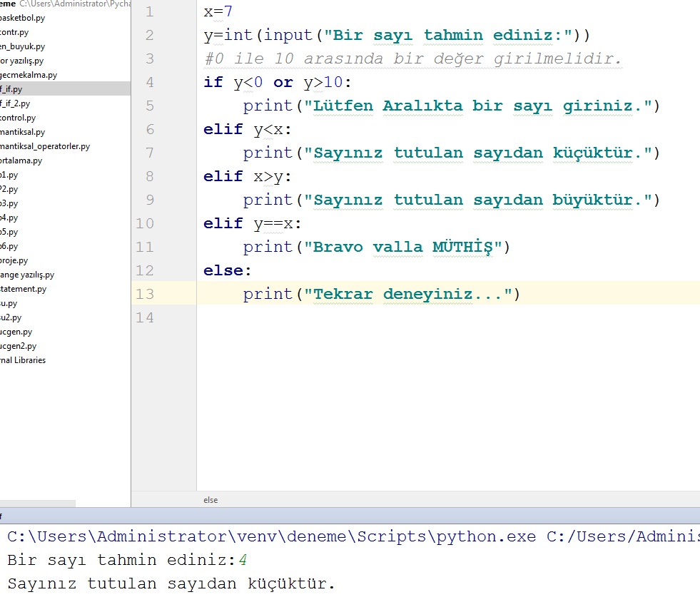Image resolution: width=700 pixels, height=607 pixels.
Task: Click the comment '#0 ile 10 arasında' line
Action: tap(413, 58)
